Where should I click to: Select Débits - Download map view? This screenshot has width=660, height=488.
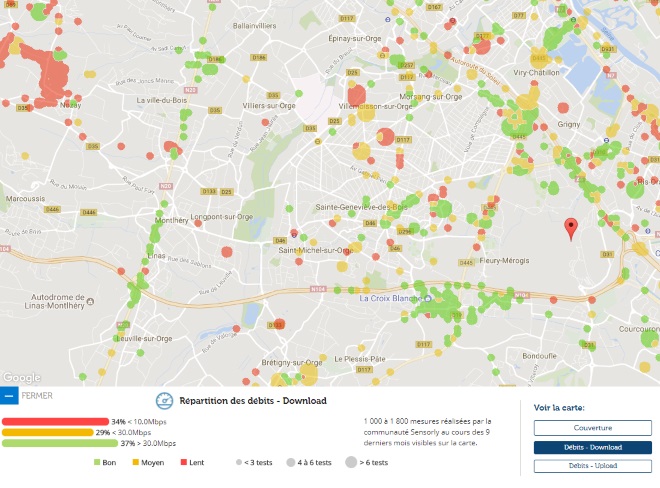click(585, 447)
